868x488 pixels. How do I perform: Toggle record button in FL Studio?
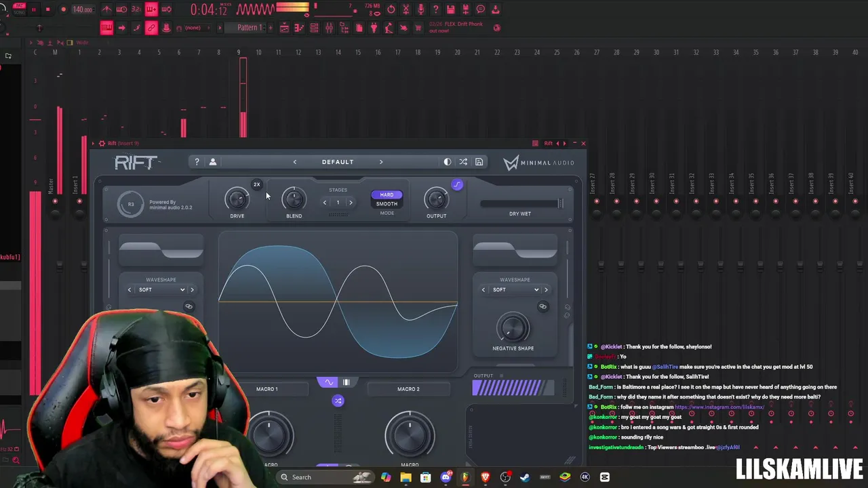coord(63,9)
